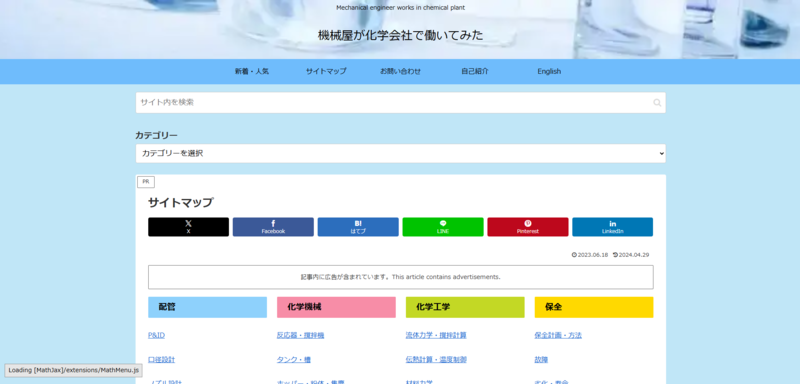Click the search magnifier icon
The height and width of the screenshot is (384, 800).
pyautogui.click(x=657, y=103)
